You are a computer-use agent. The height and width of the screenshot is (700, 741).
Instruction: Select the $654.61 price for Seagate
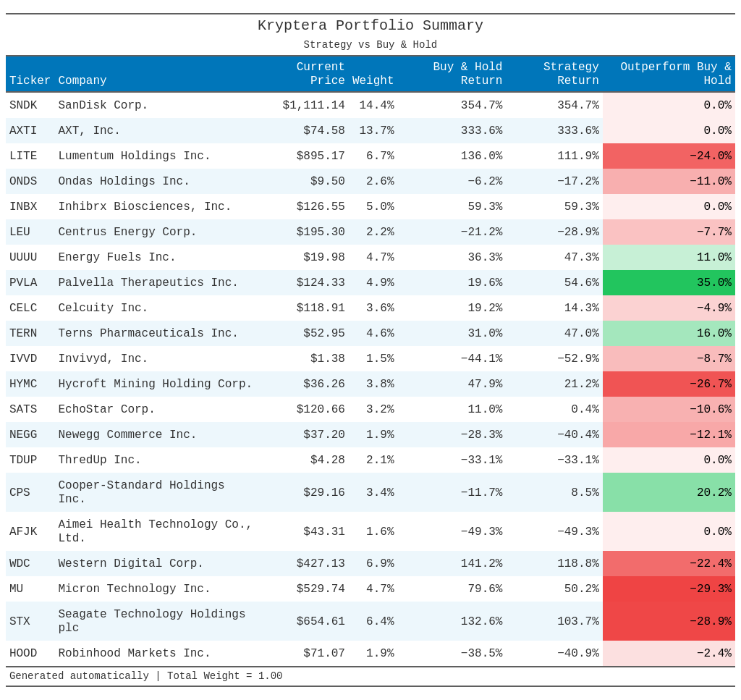coord(321,621)
